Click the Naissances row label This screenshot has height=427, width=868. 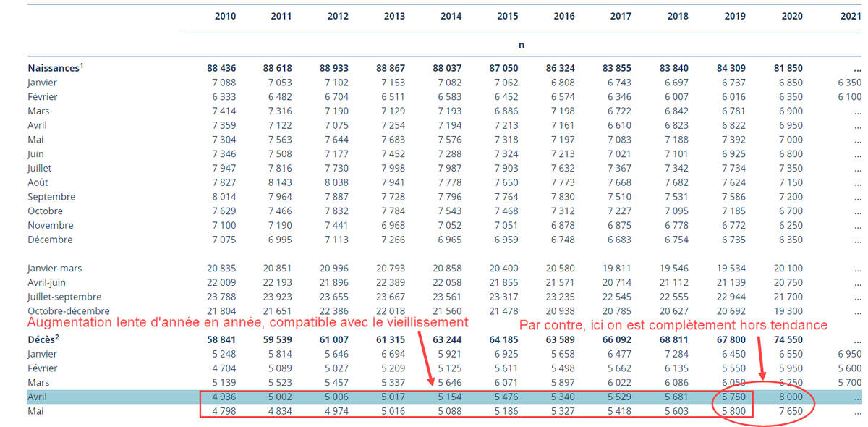click(56, 68)
